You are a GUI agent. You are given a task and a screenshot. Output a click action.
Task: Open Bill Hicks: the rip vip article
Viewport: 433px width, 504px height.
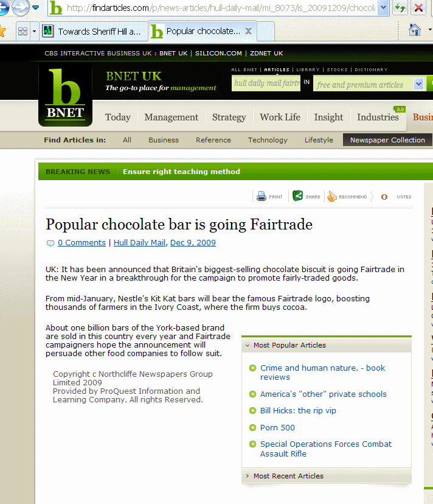click(x=298, y=411)
